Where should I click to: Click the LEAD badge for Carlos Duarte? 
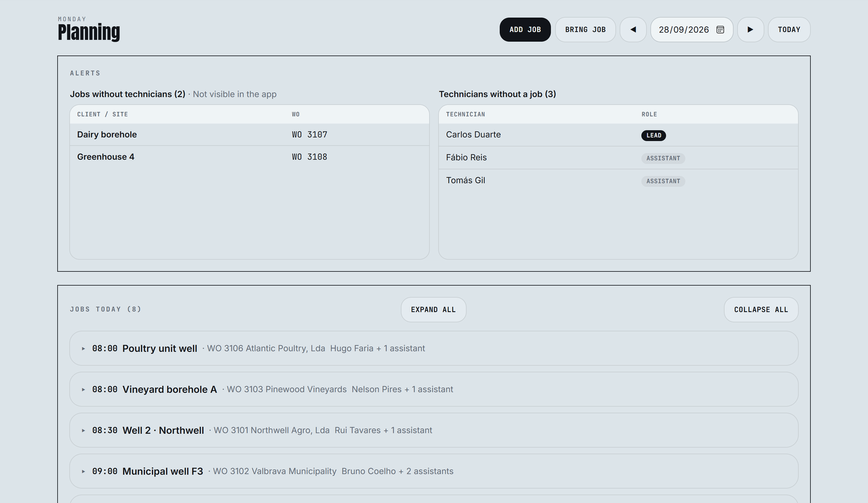click(x=654, y=136)
